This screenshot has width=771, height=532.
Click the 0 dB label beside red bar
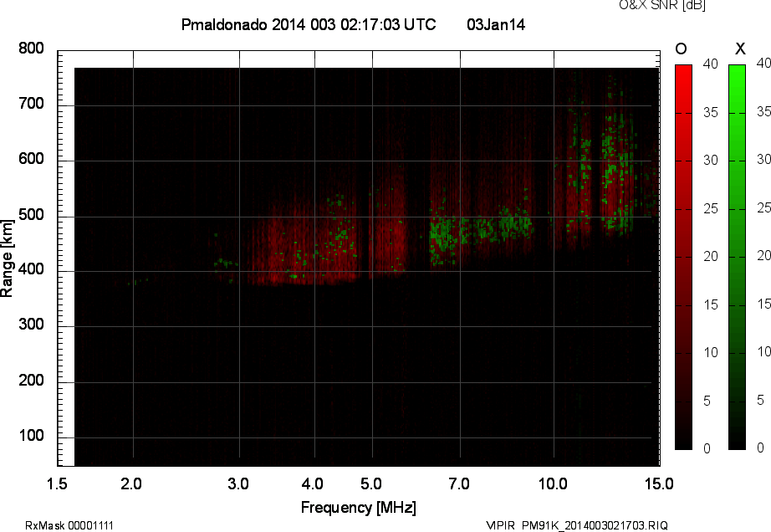(707, 448)
